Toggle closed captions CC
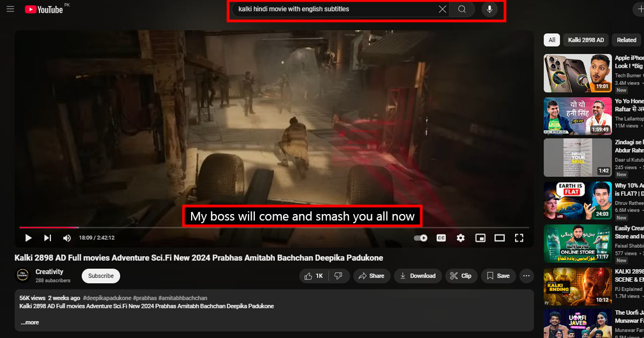Image resolution: width=644 pixels, height=338 pixels. 441,238
